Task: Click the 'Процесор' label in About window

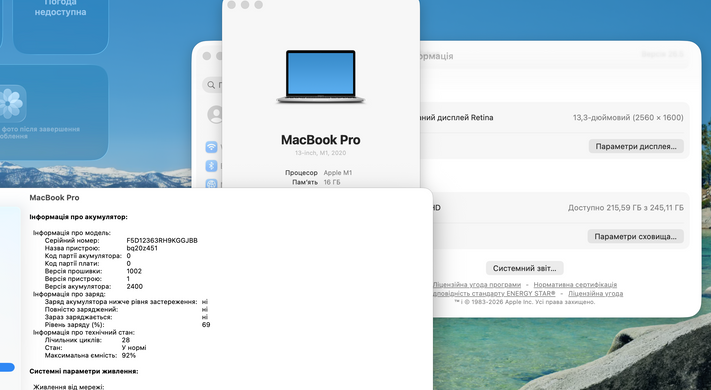Action: (x=301, y=173)
